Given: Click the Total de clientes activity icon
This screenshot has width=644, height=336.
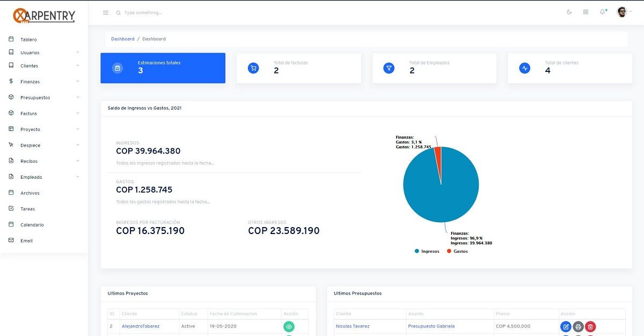Looking at the screenshot, I should coord(525,68).
